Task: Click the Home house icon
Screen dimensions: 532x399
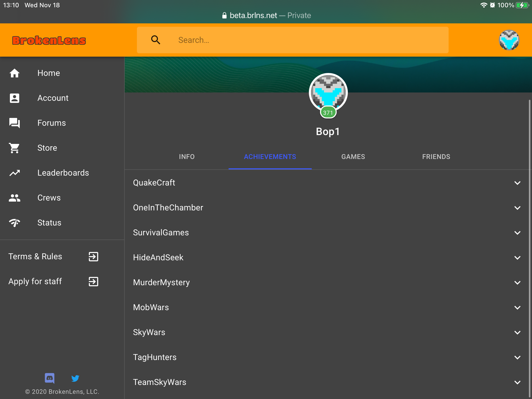Action: (x=15, y=73)
